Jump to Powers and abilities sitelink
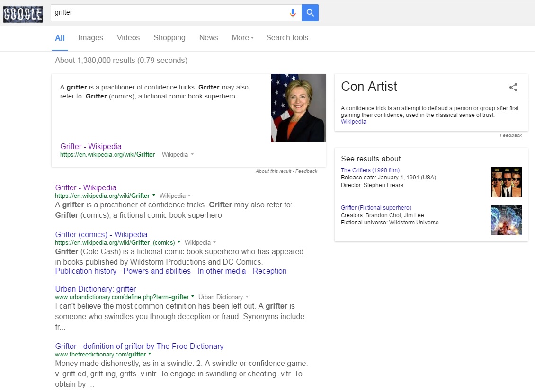This screenshot has height=392, width=535. click(x=157, y=271)
